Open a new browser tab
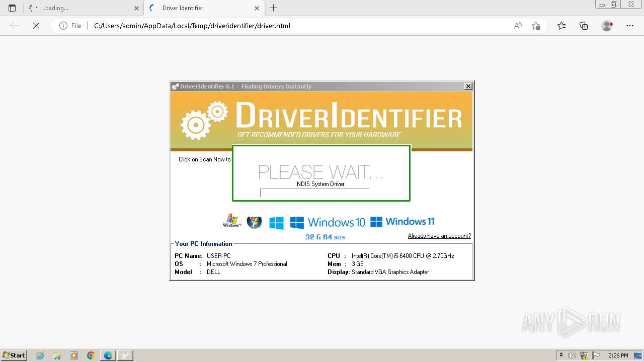Viewport: 644px width, 362px height. click(274, 8)
